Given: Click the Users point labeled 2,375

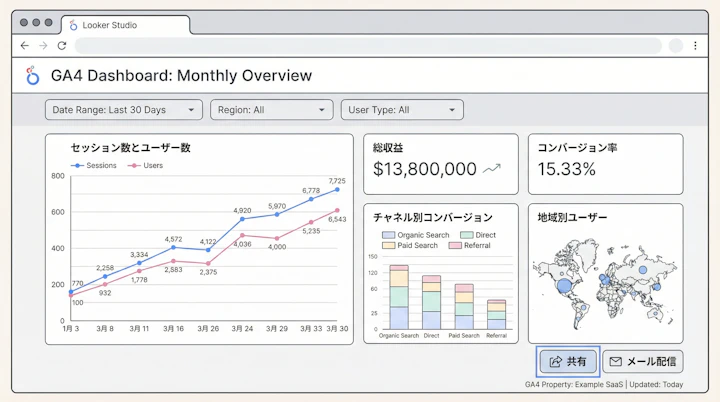Looking at the screenshot, I should click(208, 264).
